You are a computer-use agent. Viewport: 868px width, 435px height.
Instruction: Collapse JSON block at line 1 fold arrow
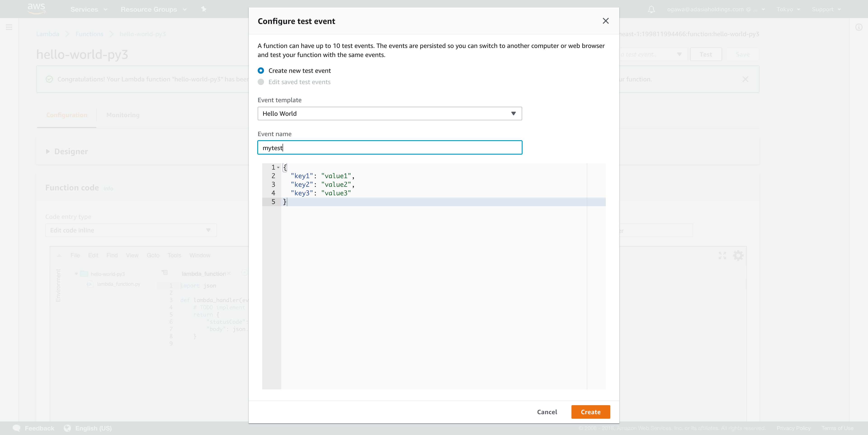pyautogui.click(x=278, y=168)
